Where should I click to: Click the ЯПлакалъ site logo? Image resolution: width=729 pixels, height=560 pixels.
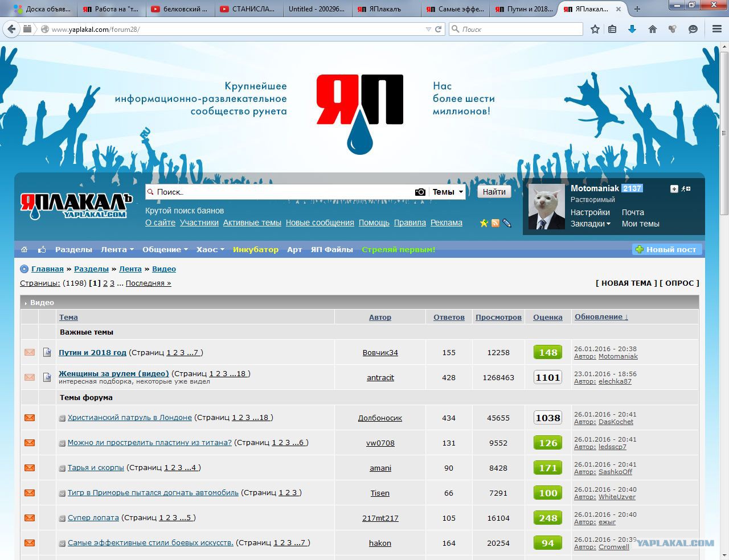tap(76, 206)
